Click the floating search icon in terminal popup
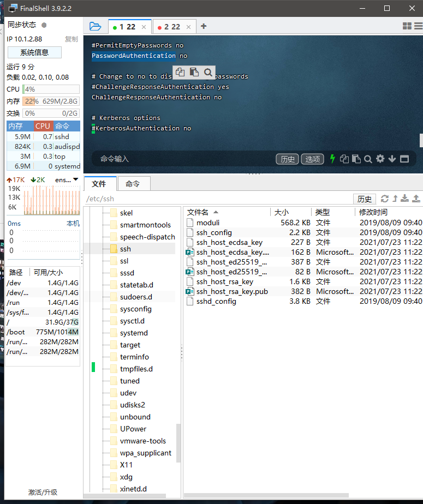The width and height of the screenshot is (423, 504). 208,72
